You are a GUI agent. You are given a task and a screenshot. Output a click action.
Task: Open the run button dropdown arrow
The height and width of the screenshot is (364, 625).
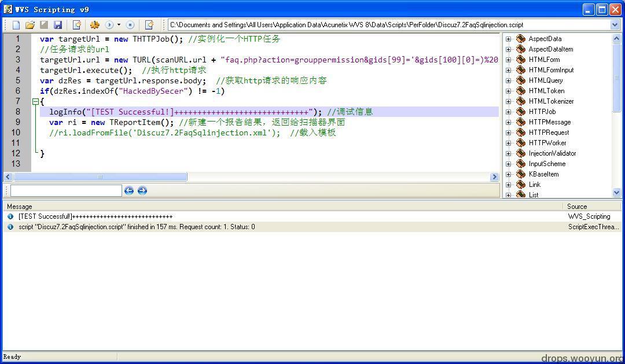(119, 25)
